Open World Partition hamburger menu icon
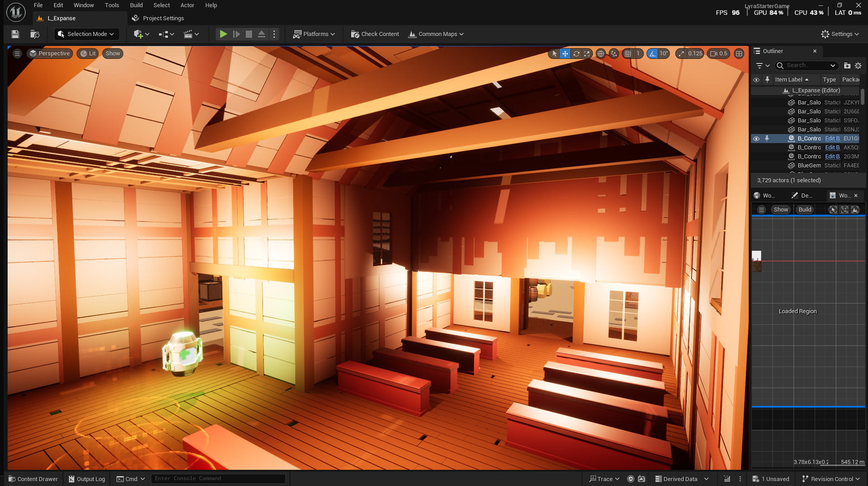Screen dimensions: 868x486 [761, 210]
